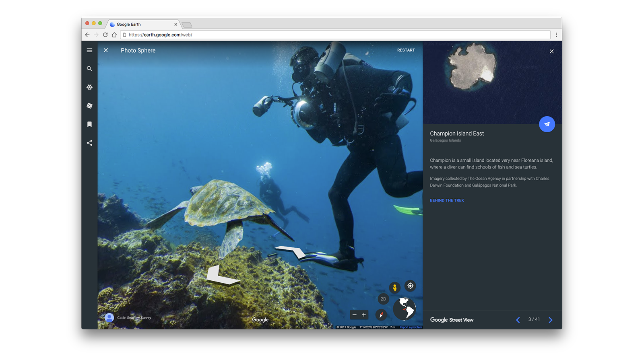Go to previous Street View card
This screenshot has height=362, width=644.
[518, 320]
